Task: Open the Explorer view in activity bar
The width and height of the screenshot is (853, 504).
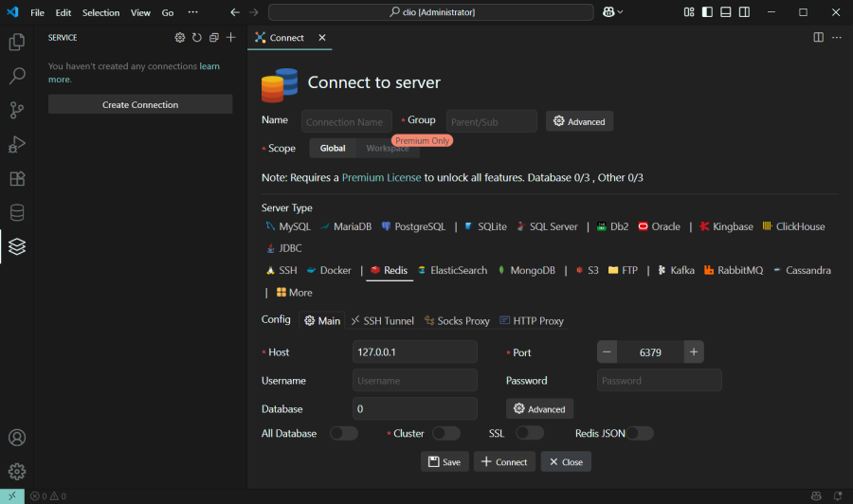Action: [17, 42]
